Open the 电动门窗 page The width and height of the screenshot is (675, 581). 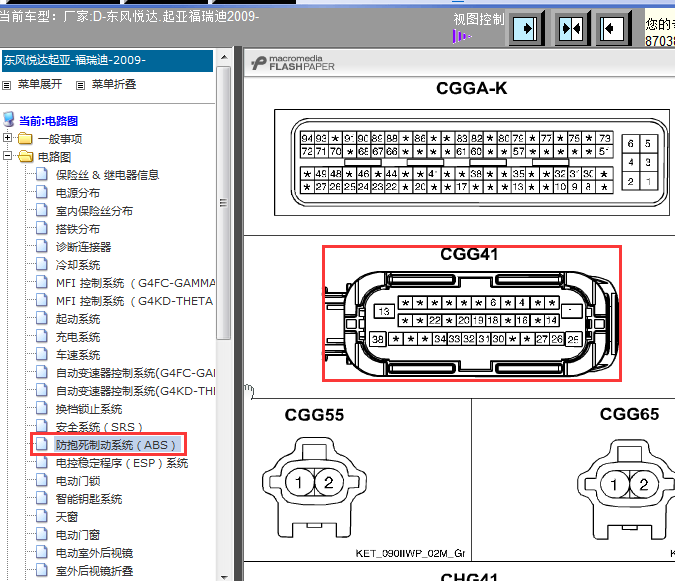[x=78, y=535]
